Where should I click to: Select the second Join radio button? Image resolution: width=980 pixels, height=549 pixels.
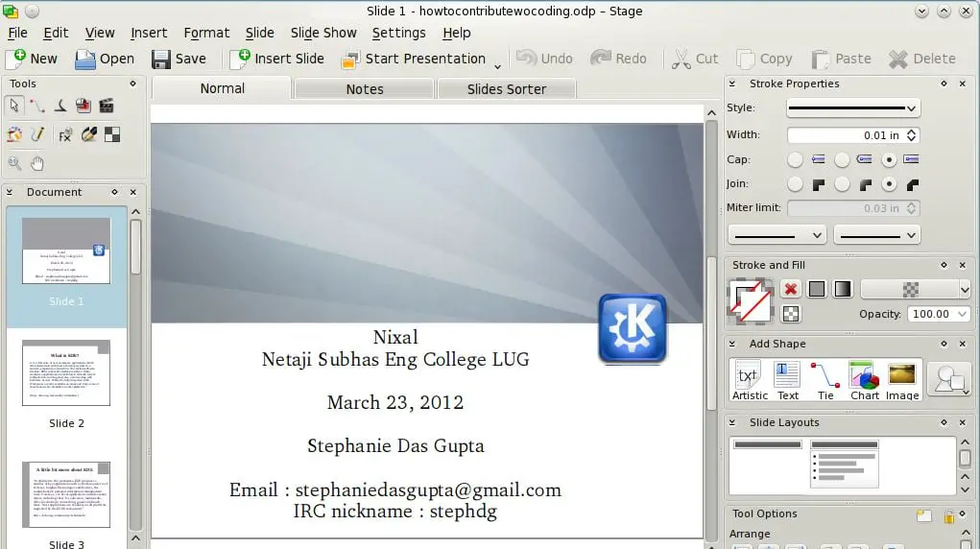point(842,184)
